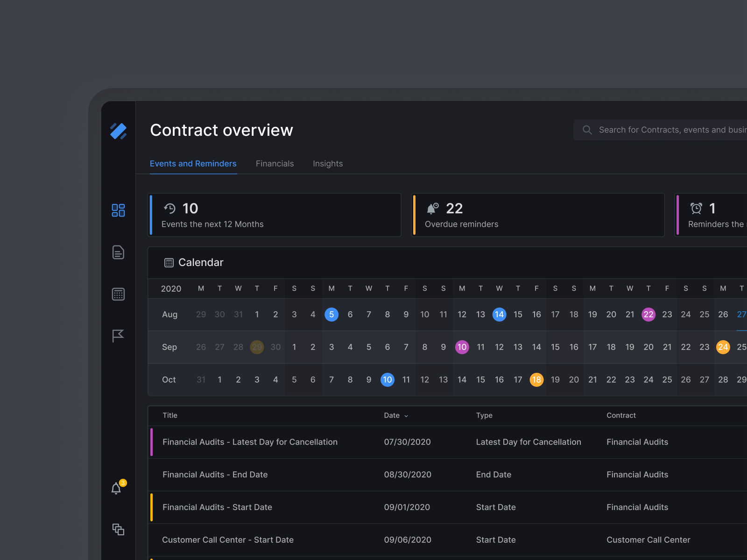Click the Aug month label
Viewport: 747px width, 560px height.
(169, 315)
